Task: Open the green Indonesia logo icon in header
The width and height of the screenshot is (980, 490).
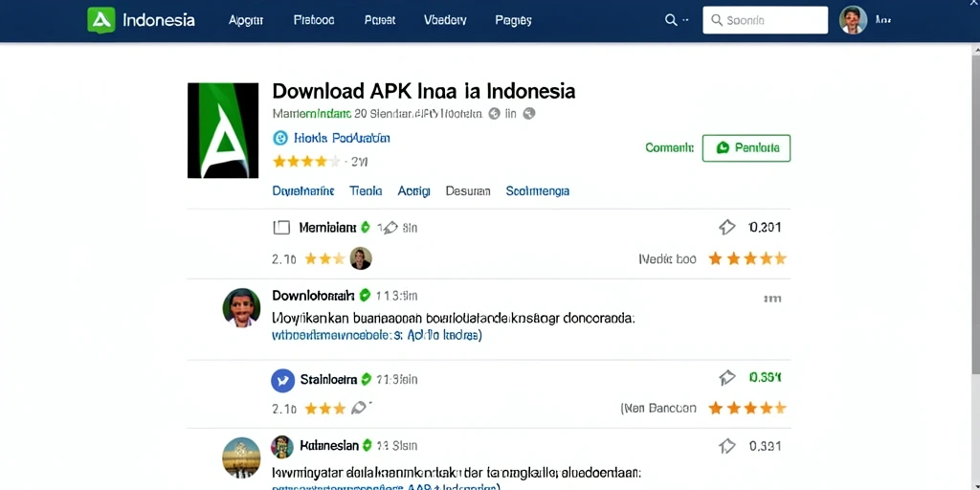Action: [101, 20]
